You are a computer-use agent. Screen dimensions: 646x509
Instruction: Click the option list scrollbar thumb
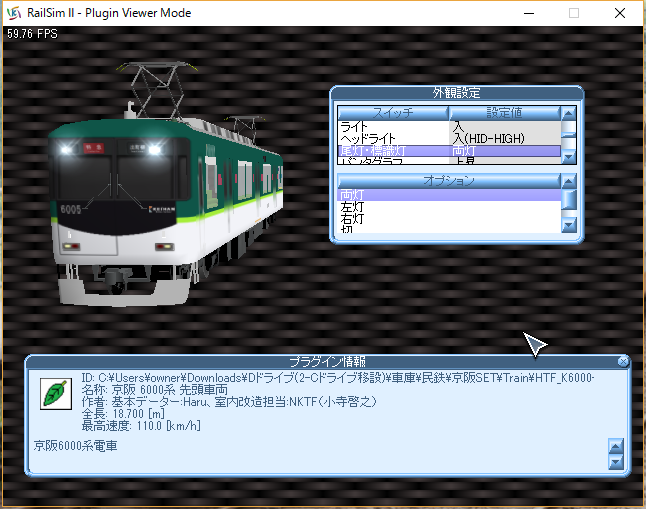569,199
